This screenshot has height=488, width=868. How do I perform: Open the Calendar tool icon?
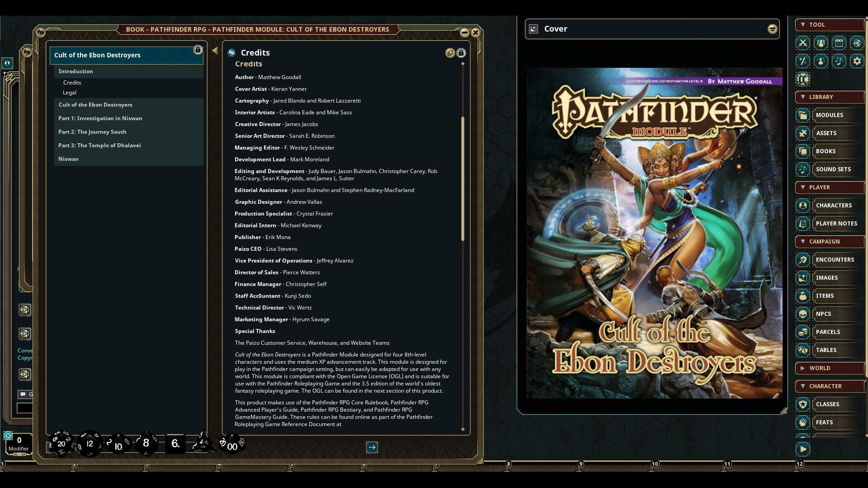(839, 43)
